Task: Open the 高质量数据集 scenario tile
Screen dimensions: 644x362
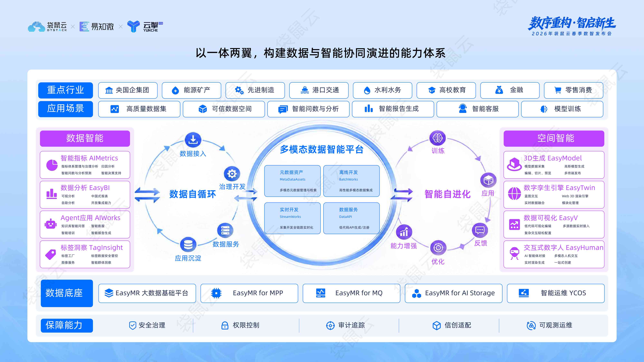Action: point(139,109)
